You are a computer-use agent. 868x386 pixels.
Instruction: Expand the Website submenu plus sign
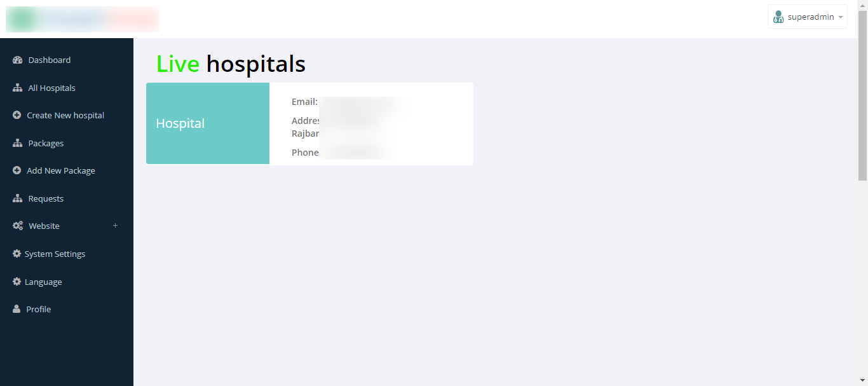click(x=115, y=226)
